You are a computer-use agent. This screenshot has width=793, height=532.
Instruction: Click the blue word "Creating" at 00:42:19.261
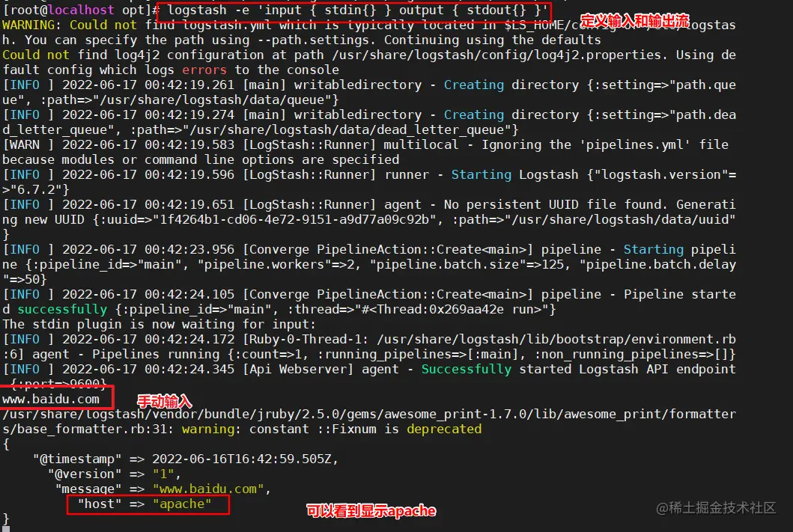point(474,85)
